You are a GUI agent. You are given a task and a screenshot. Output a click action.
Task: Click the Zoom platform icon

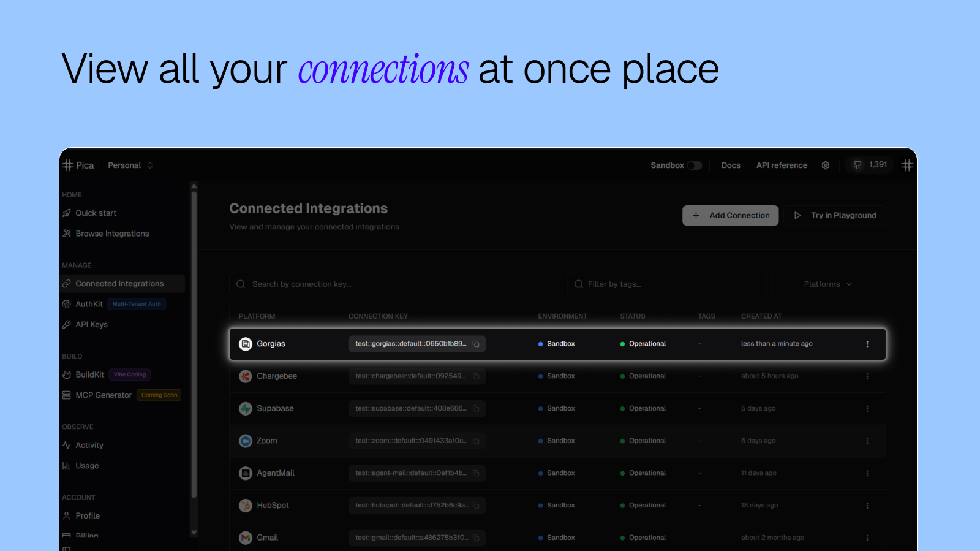pyautogui.click(x=246, y=441)
